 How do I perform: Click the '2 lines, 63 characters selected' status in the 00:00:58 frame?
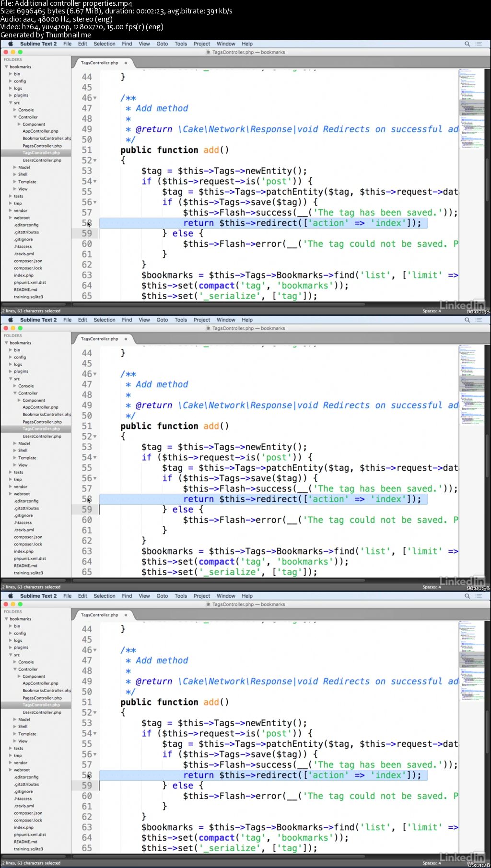coord(31,587)
